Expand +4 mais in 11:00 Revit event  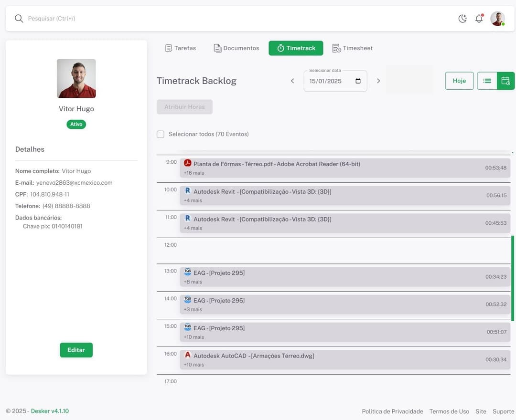click(193, 229)
